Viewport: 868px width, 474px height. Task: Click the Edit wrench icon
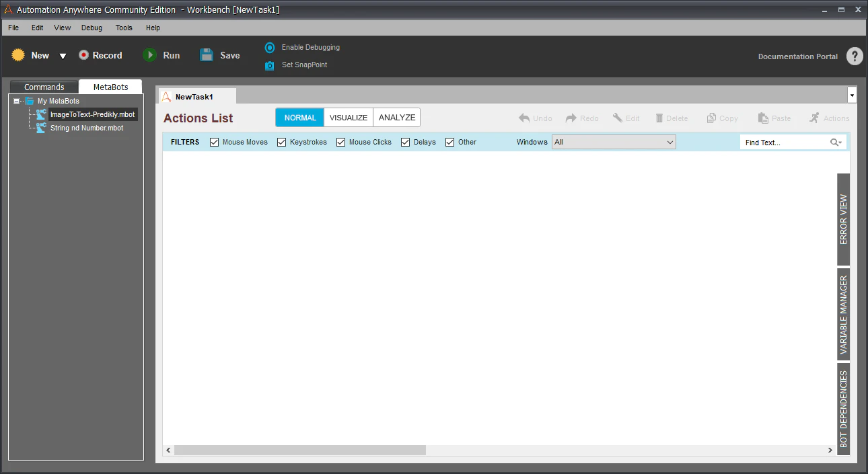point(618,118)
